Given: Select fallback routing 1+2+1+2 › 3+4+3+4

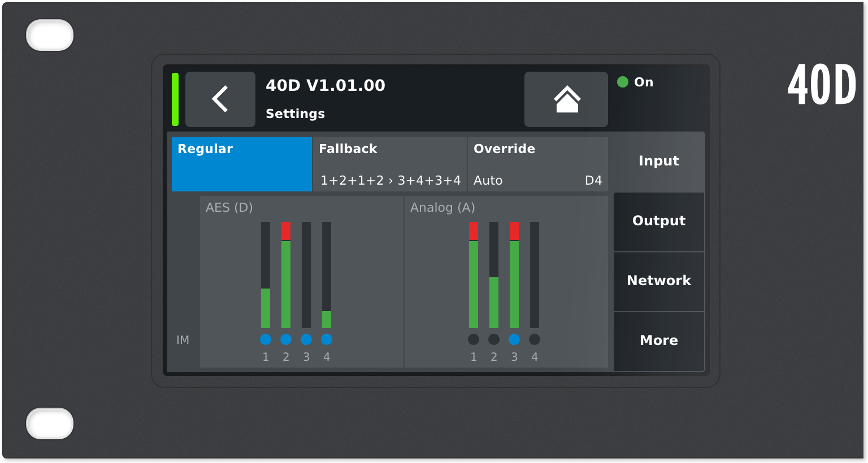Looking at the screenshot, I should 390,181.
